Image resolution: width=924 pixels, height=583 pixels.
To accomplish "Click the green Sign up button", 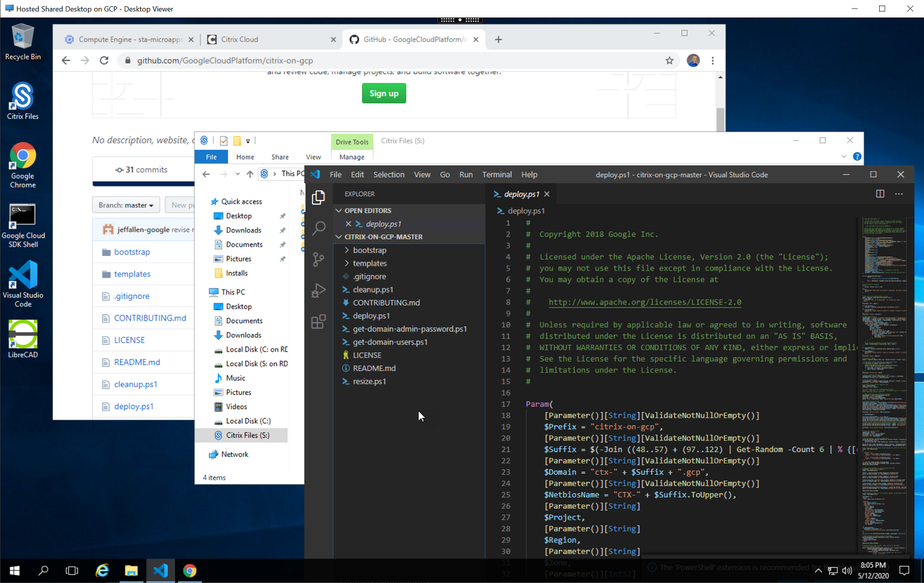I will pyautogui.click(x=384, y=94).
